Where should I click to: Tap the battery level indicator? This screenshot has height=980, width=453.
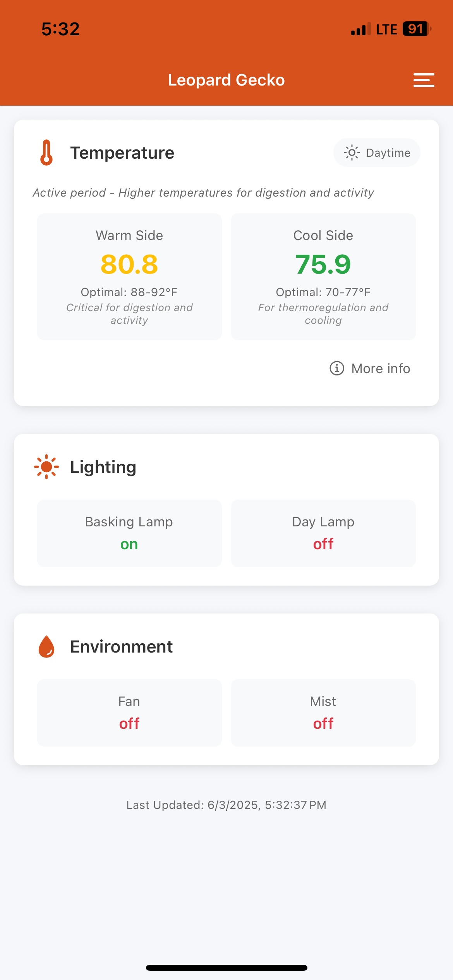coord(417,29)
